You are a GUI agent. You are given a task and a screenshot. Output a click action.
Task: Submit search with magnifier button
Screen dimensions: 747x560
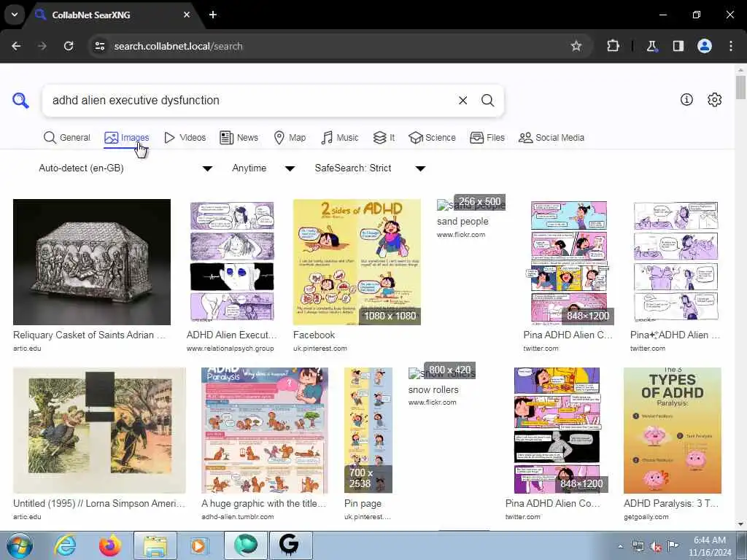click(x=487, y=101)
